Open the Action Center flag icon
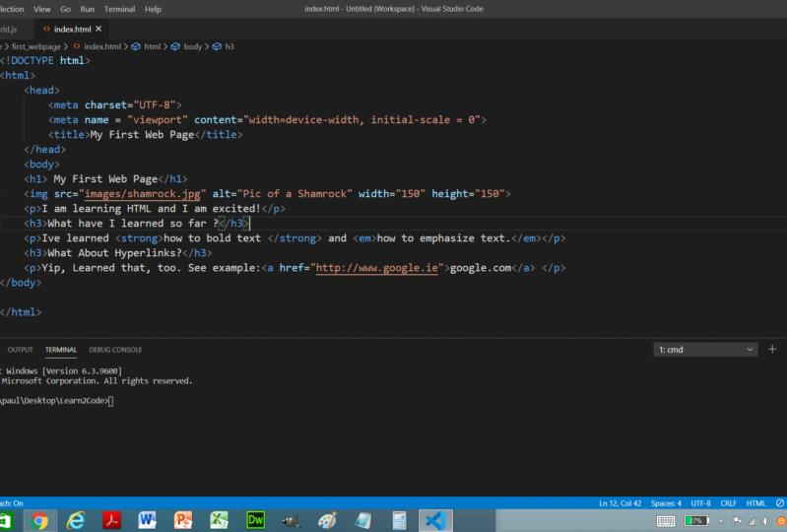 (x=737, y=521)
